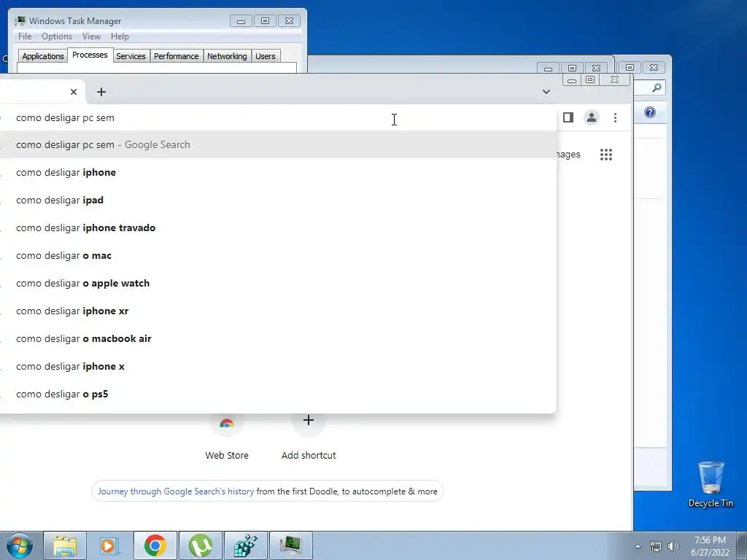Select suggestion 'como desligar o macbook air'

pos(278,338)
